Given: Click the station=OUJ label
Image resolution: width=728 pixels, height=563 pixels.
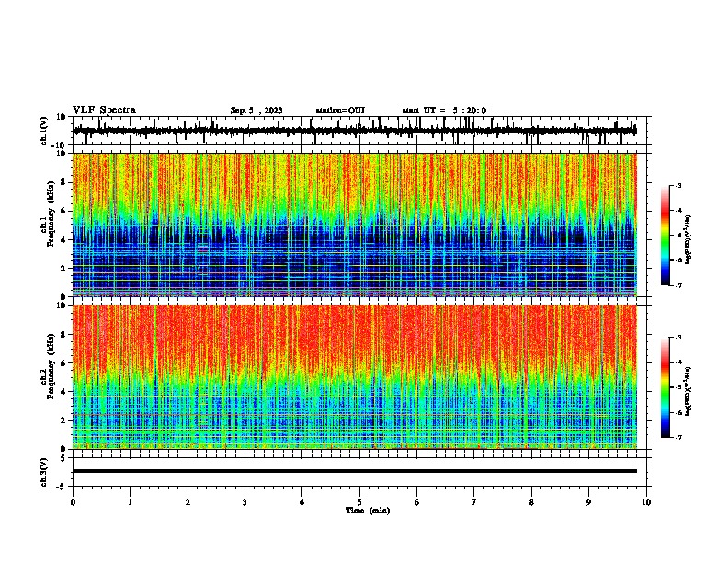Looking at the screenshot, I should [x=340, y=110].
